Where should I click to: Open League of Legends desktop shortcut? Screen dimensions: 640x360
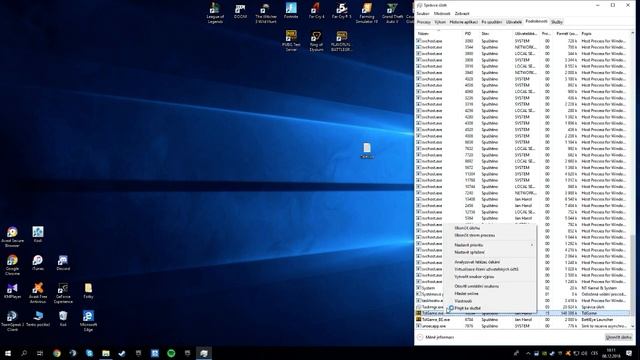pos(215,13)
